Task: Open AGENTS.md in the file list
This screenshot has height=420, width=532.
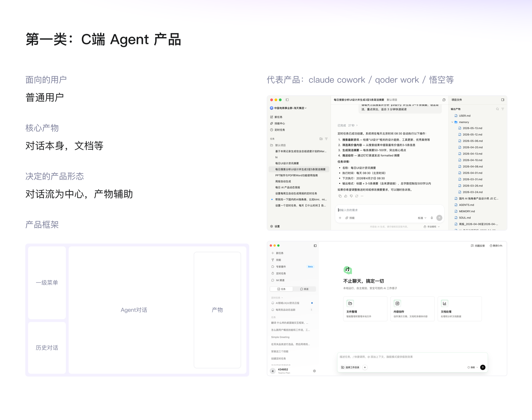Action: [x=464, y=205]
